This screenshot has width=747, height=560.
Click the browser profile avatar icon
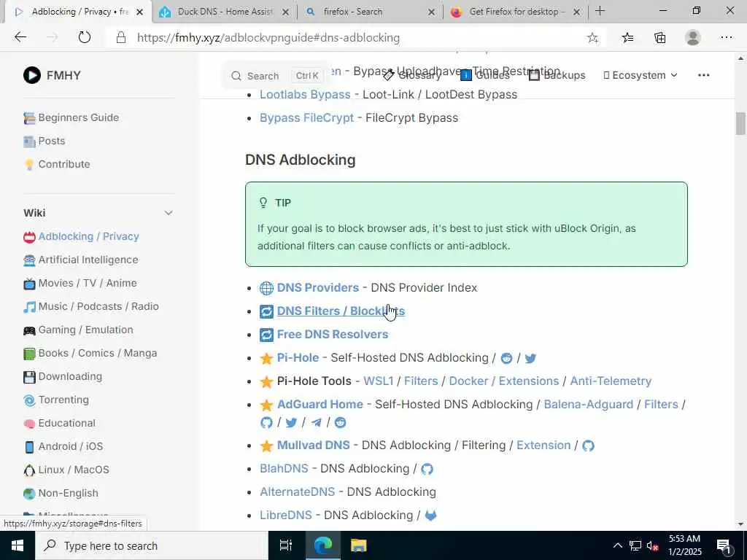pos(693,37)
